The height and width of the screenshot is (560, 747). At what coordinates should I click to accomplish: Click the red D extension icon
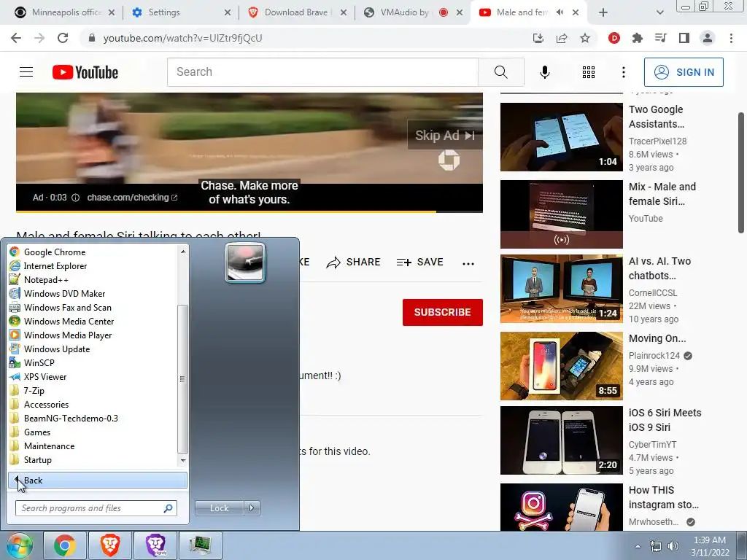[614, 38]
